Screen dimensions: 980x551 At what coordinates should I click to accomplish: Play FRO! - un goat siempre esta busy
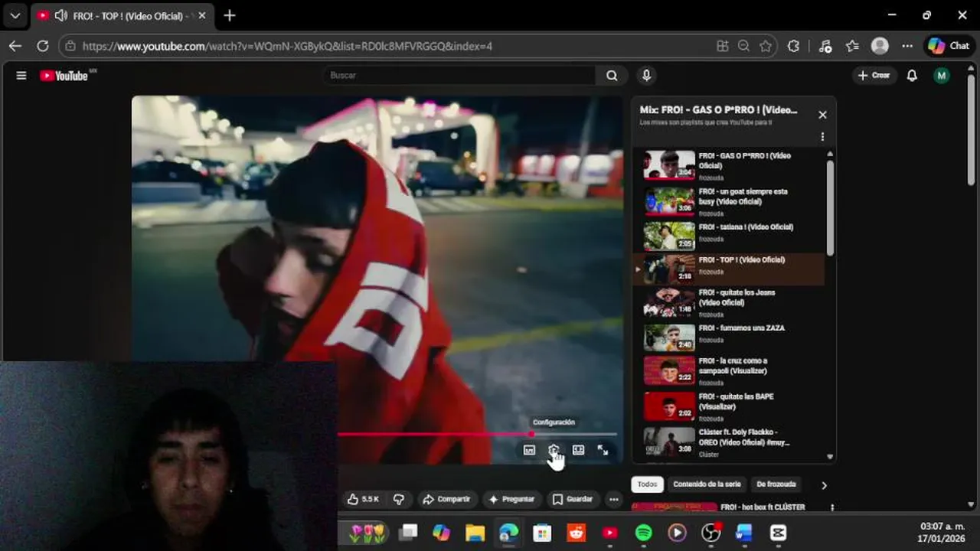pos(728,201)
